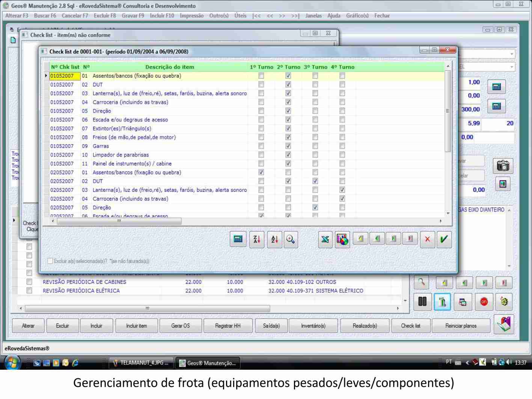Toggle 4º Turno for 01052007 Direção row
Screen dimensions: 532x399
342,111
